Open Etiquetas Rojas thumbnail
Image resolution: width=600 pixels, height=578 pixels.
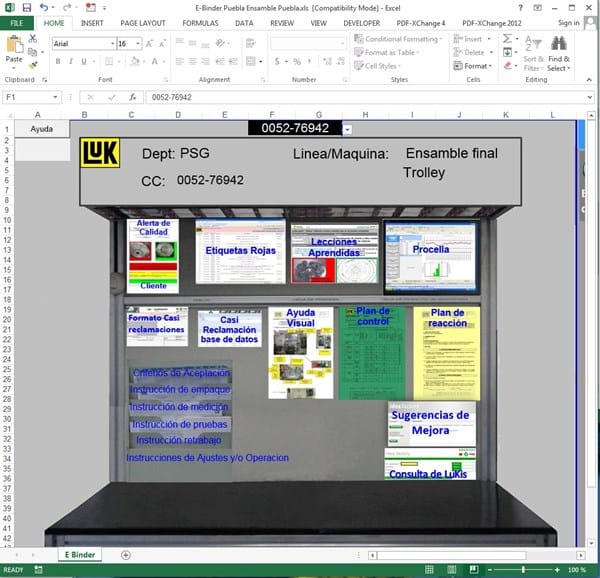pos(240,251)
